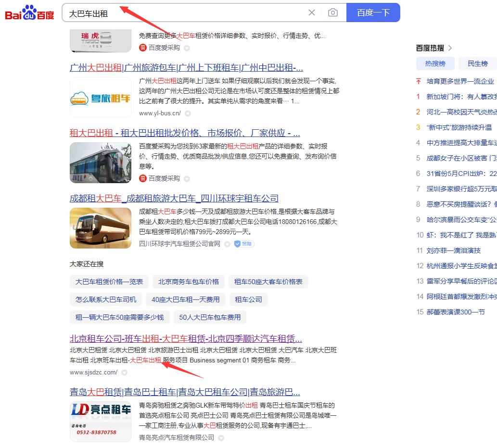Viewport: 497px width, 448px height.
Task: Select related search 北京商务车包车价格
Action: [x=189, y=282]
